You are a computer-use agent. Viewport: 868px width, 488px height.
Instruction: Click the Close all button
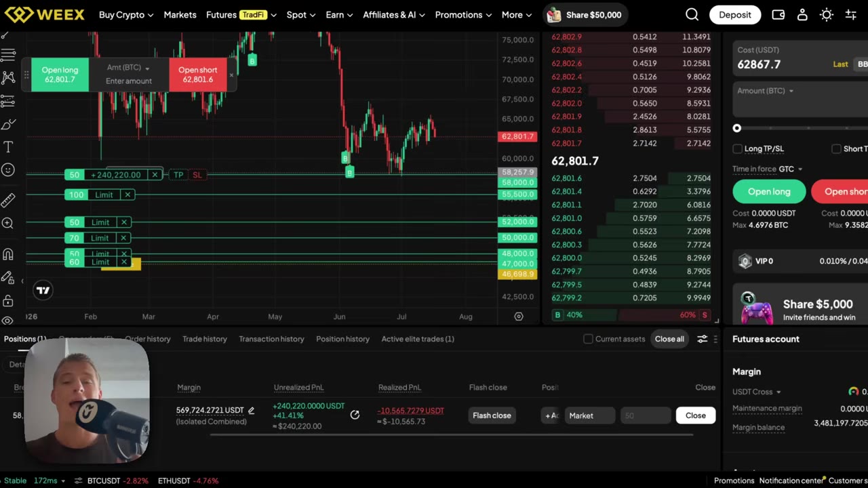point(669,339)
